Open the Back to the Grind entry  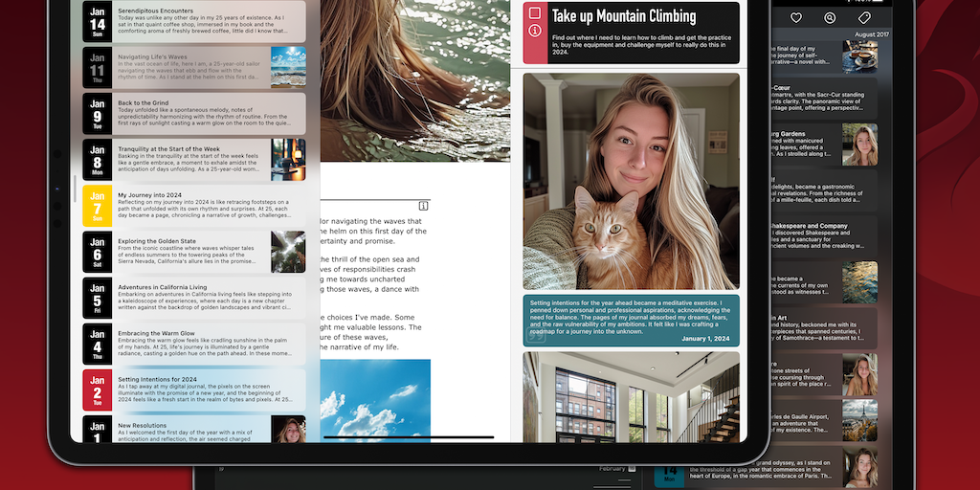point(194,113)
